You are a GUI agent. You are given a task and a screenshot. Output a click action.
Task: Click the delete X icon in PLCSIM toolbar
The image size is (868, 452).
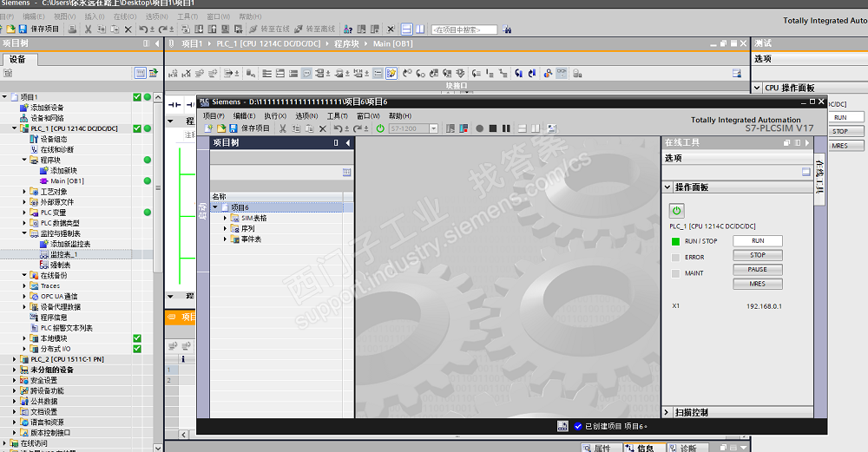(323, 128)
